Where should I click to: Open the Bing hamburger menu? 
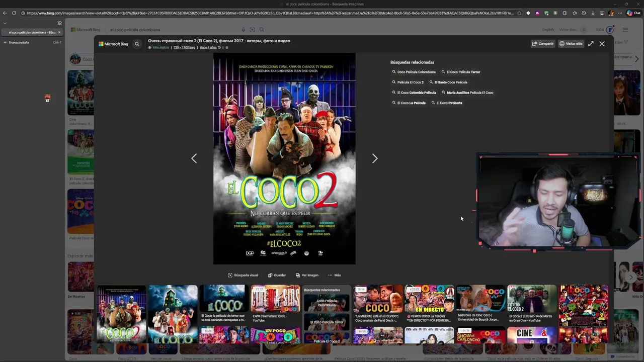pyautogui.click(x=625, y=30)
